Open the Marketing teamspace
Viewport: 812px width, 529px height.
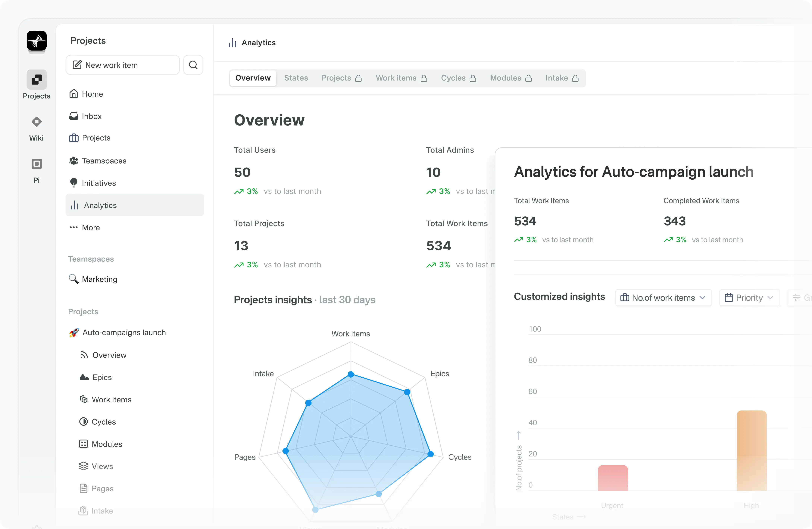(99, 279)
